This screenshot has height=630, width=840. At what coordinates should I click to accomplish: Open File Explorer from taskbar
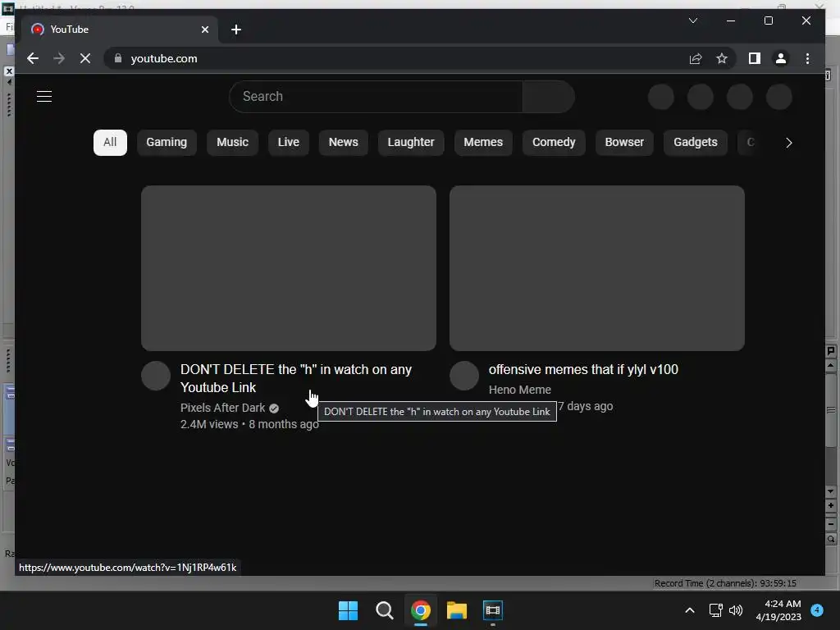pyautogui.click(x=456, y=610)
